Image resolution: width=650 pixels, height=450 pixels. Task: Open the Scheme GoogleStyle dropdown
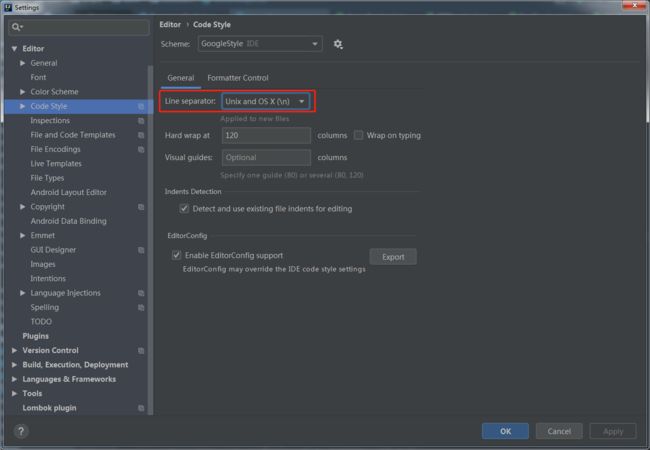[260, 44]
